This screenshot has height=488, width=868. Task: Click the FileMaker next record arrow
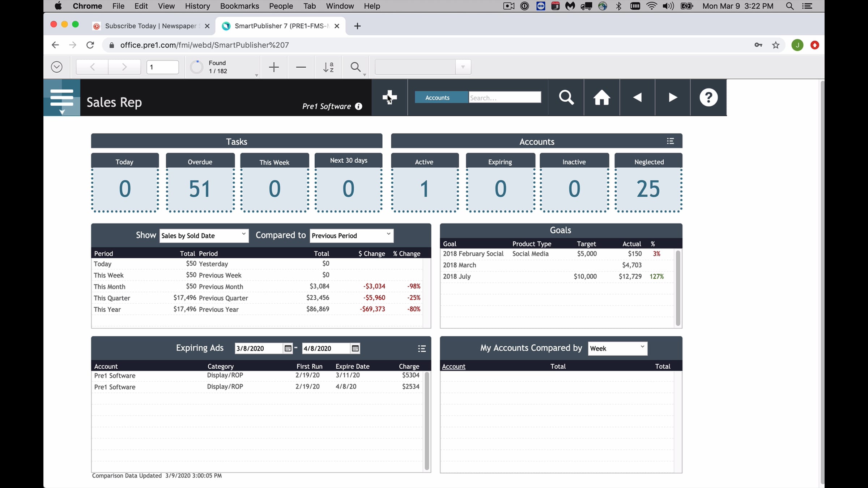124,67
